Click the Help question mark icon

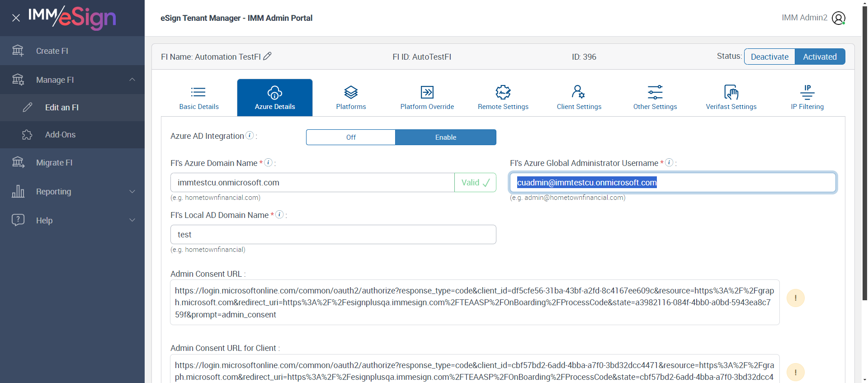(18, 220)
